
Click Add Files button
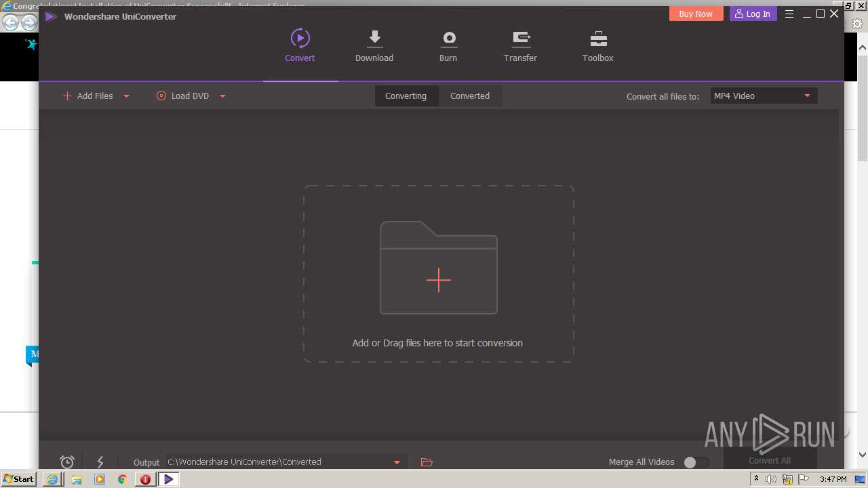[88, 96]
